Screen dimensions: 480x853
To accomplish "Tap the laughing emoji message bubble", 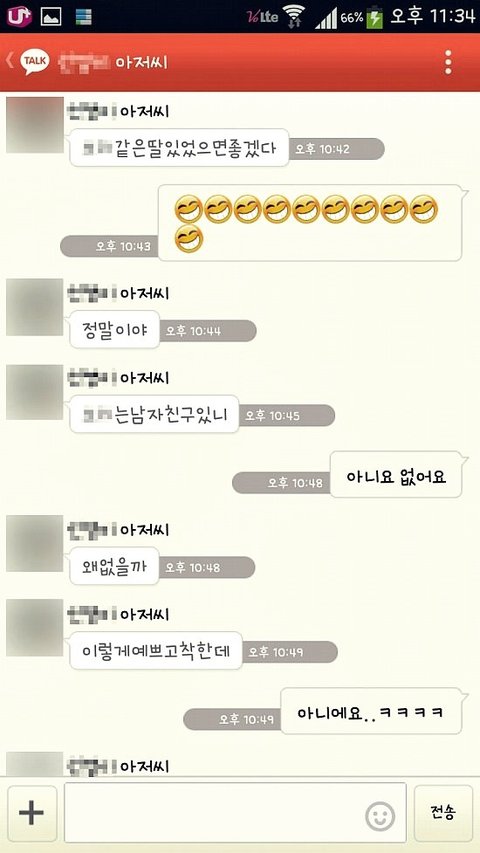I will 312,223.
